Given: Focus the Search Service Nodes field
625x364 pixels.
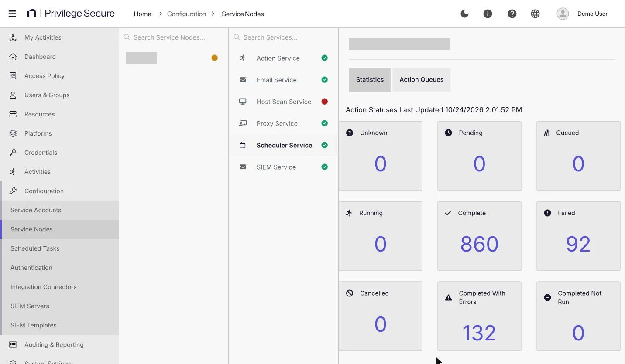Looking at the screenshot, I should [174, 37].
